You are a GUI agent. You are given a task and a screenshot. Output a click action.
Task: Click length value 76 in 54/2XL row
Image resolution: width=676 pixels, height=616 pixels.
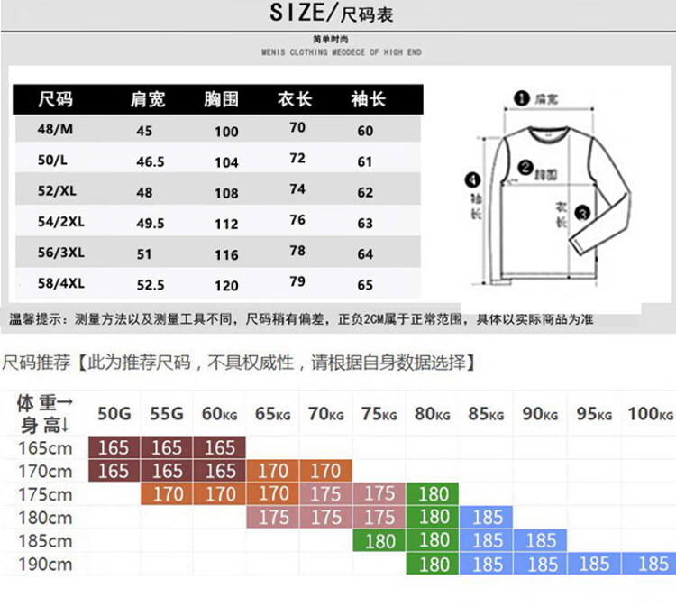(297, 220)
